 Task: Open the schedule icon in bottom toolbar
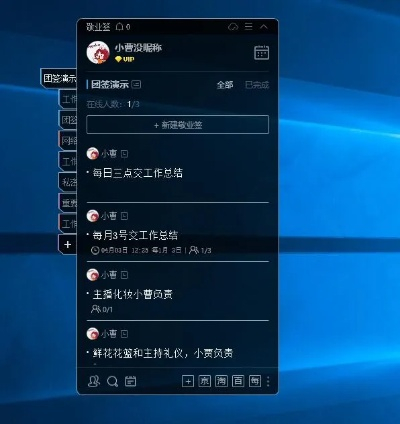[x=130, y=381]
